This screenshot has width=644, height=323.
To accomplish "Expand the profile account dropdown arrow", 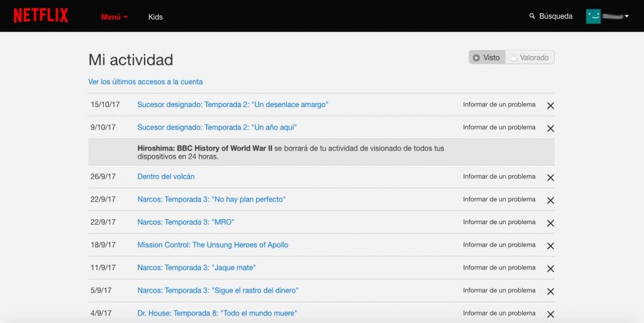I will (626, 16).
